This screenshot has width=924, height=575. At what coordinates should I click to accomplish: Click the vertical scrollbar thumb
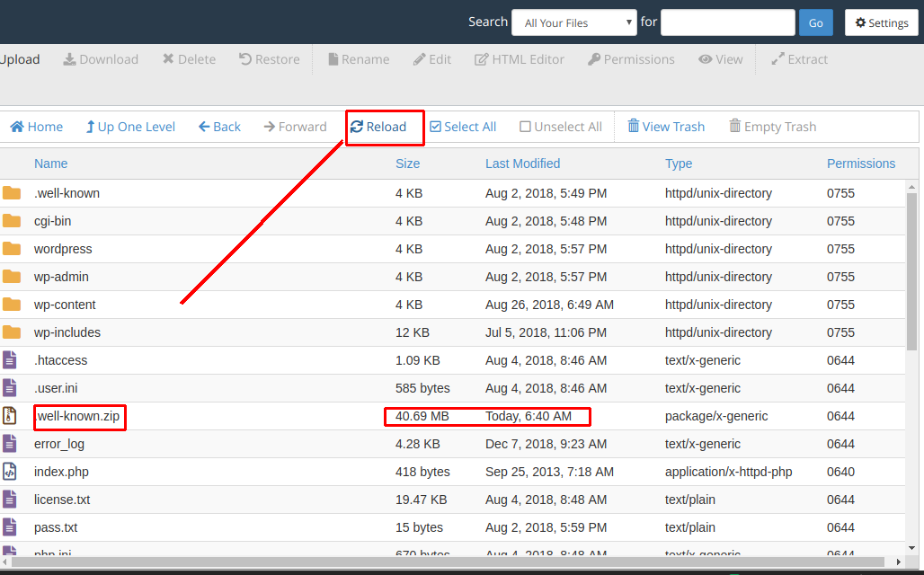point(911,271)
